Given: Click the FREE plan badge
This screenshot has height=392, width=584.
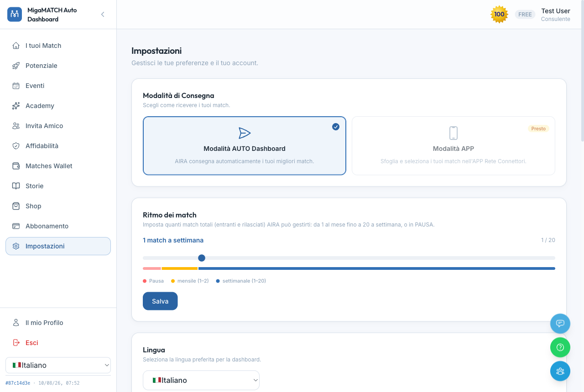Looking at the screenshot, I should point(525,15).
